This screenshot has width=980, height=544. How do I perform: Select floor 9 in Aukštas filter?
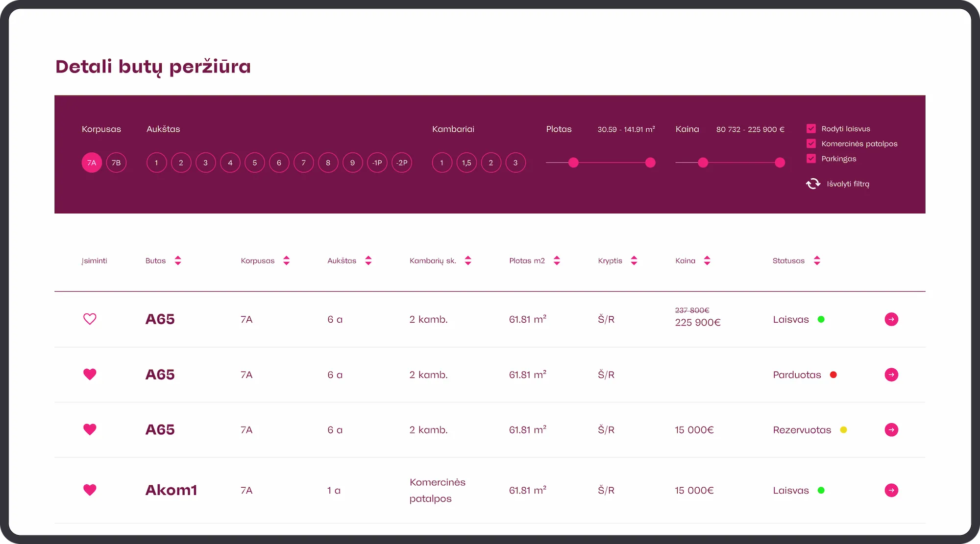352,163
